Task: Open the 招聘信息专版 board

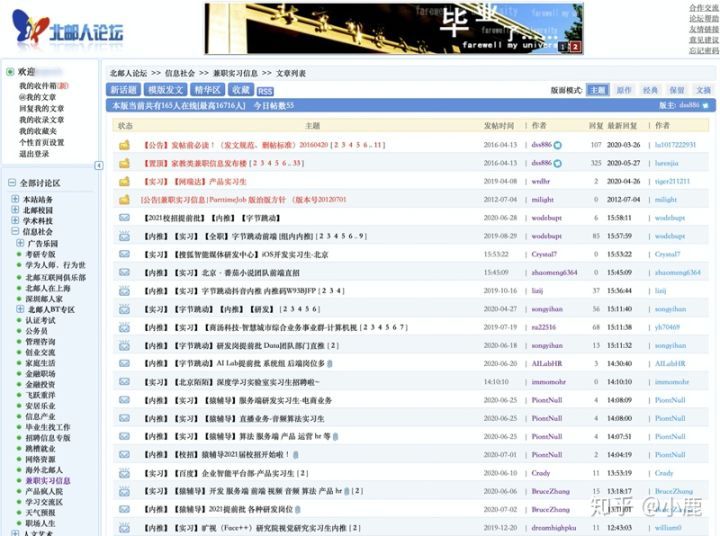Action: [48, 438]
